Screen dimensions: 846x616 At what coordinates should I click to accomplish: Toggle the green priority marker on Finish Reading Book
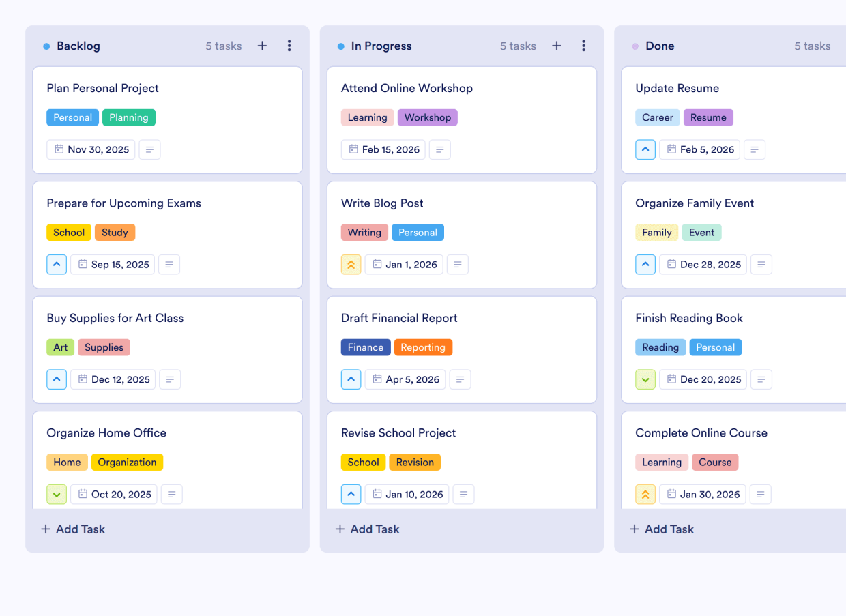pyautogui.click(x=645, y=379)
